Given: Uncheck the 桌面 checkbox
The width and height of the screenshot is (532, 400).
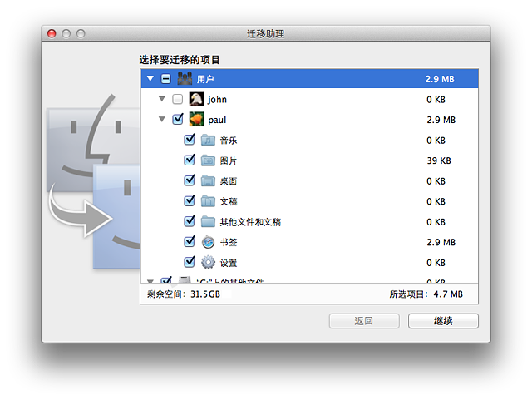Looking at the screenshot, I should point(190,180).
